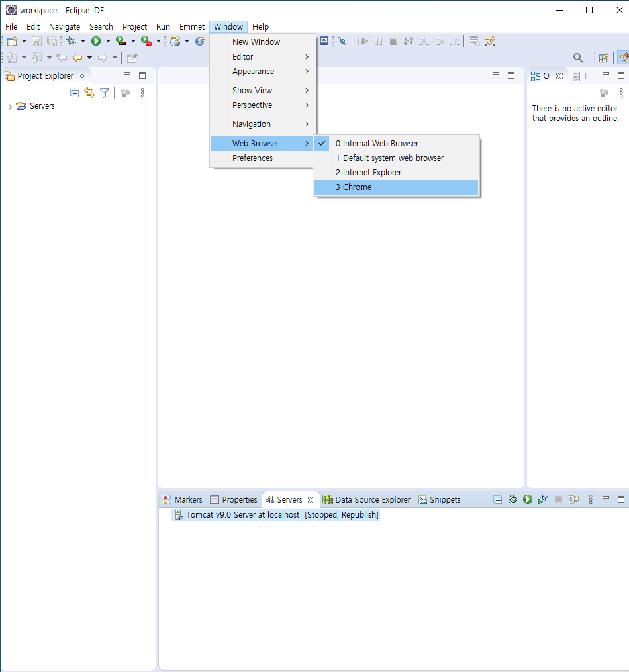
Task: Open the Coverage dropdown arrow
Action: click(133, 41)
